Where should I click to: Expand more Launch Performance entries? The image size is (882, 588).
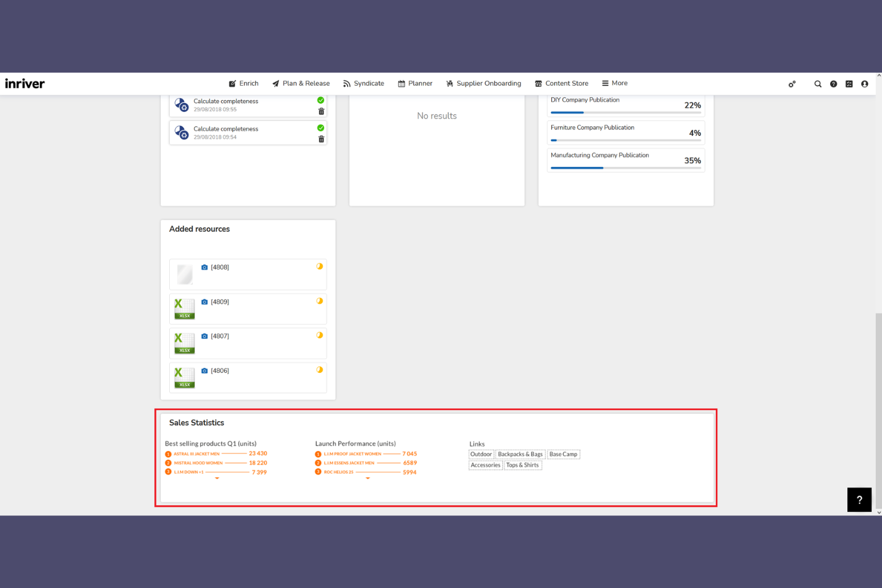tap(367, 478)
